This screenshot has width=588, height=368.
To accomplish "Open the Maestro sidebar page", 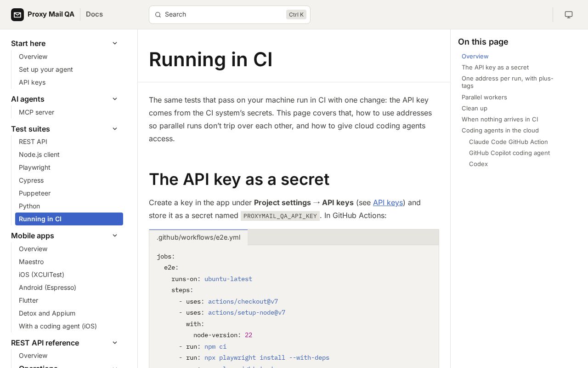I will pos(31,262).
